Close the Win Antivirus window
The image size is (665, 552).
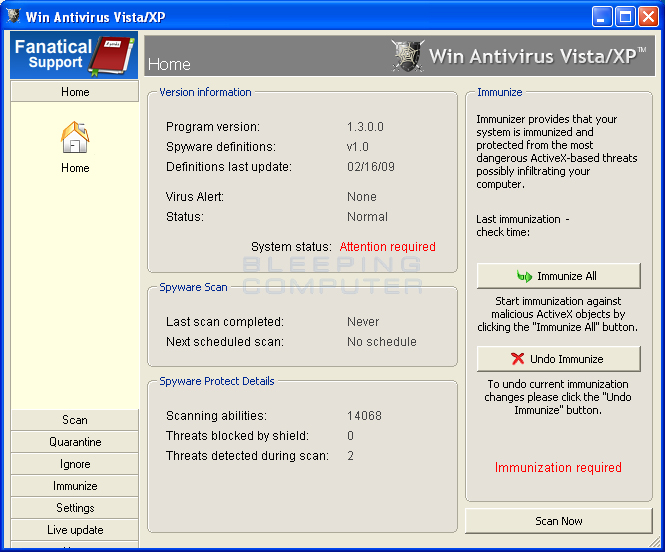pyautogui.click(x=648, y=17)
